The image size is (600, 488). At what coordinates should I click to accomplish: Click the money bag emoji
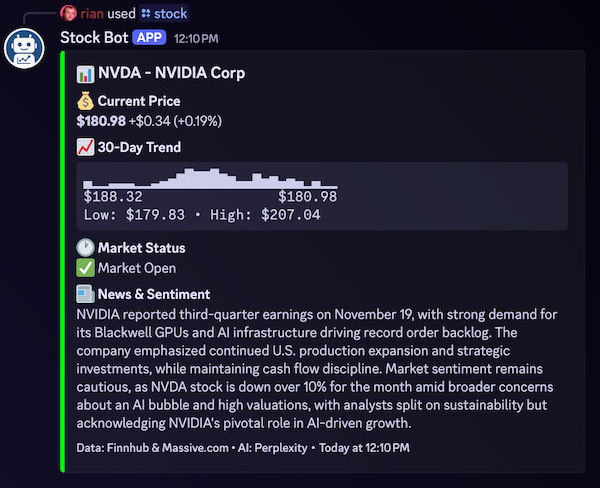85,101
